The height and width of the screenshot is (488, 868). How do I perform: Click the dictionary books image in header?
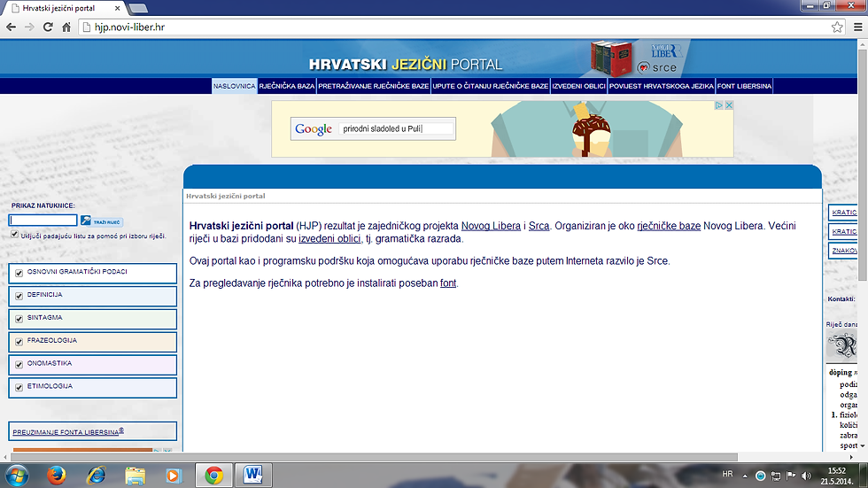click(611, 58)
